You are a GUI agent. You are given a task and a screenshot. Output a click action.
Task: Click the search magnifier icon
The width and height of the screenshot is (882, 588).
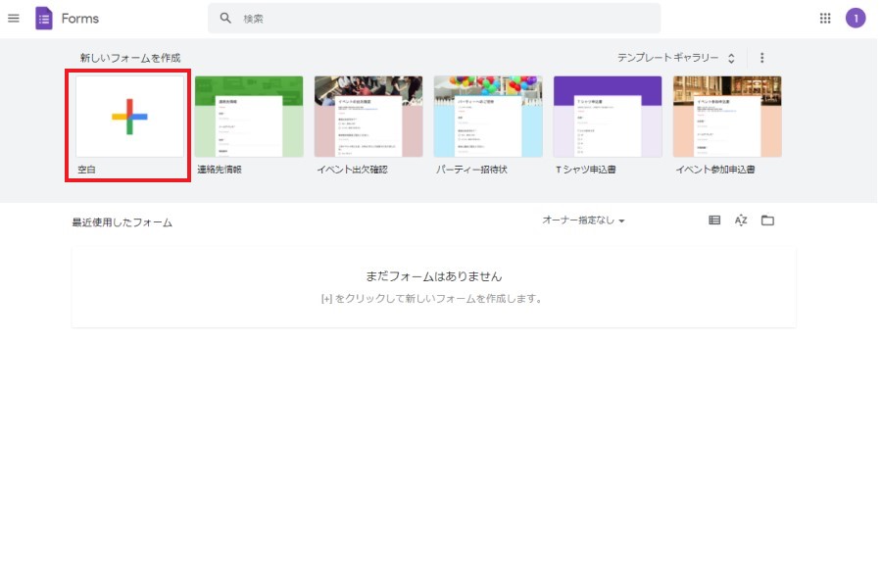click(225, 19)
